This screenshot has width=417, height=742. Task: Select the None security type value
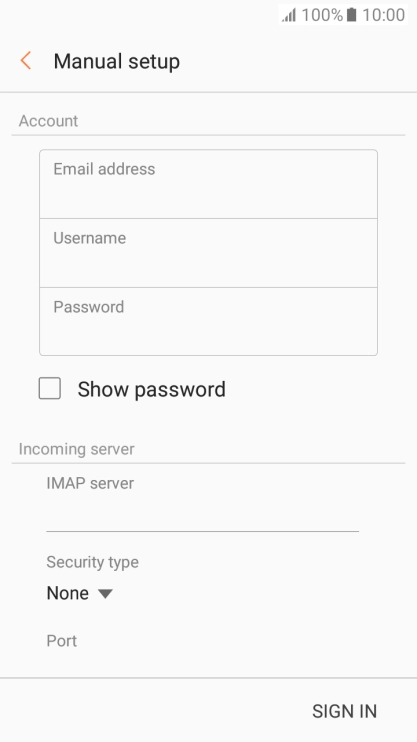[x=68, y=593]
